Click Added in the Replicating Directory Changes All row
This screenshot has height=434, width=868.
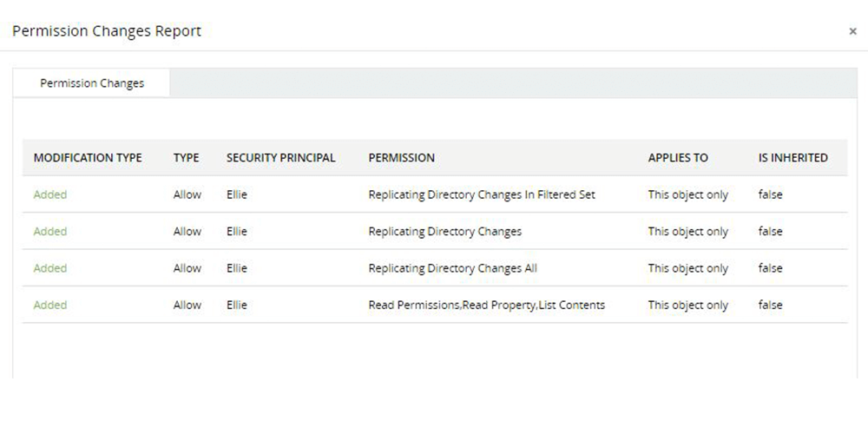click(49, 268)
